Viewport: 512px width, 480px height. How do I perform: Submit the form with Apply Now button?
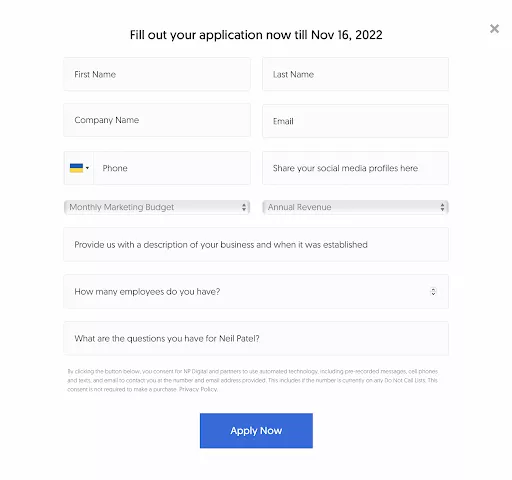coord(256,431)
